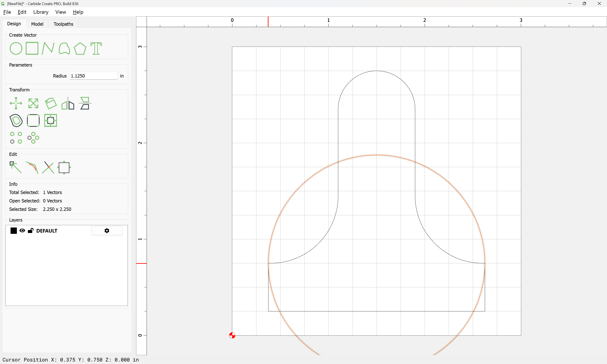
Task: Open the Circular Array tool
Action: pyautogui.click(x=33, y=138)
